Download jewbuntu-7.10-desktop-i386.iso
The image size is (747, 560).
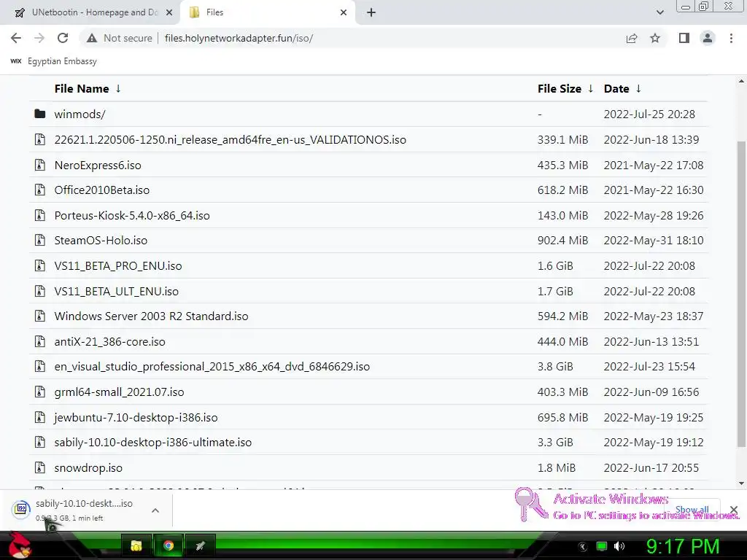pos(136,417)
